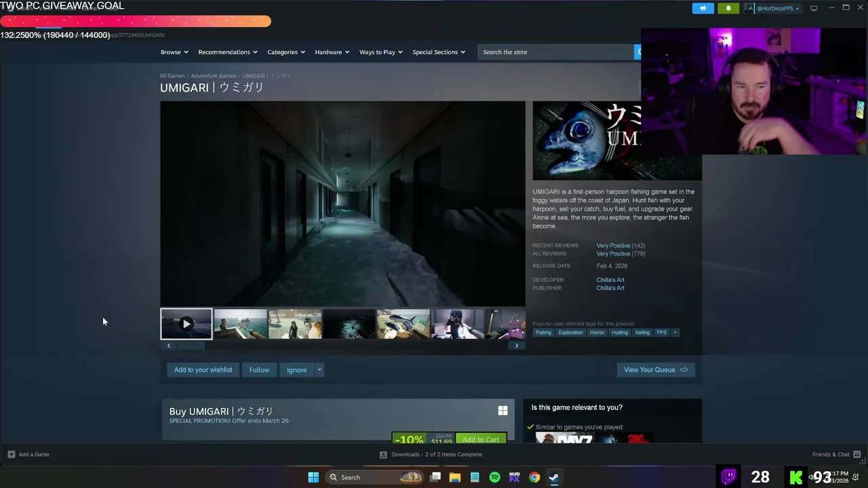Click the Ignore button
868x488 pixels.
click(296, 370)
